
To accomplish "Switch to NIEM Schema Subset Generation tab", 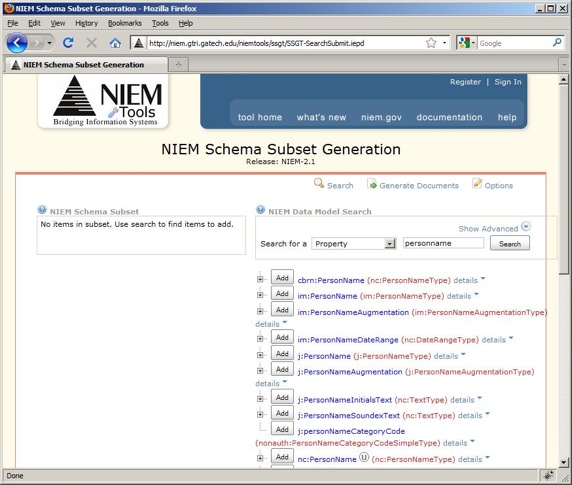I will (x=85, y=65).
